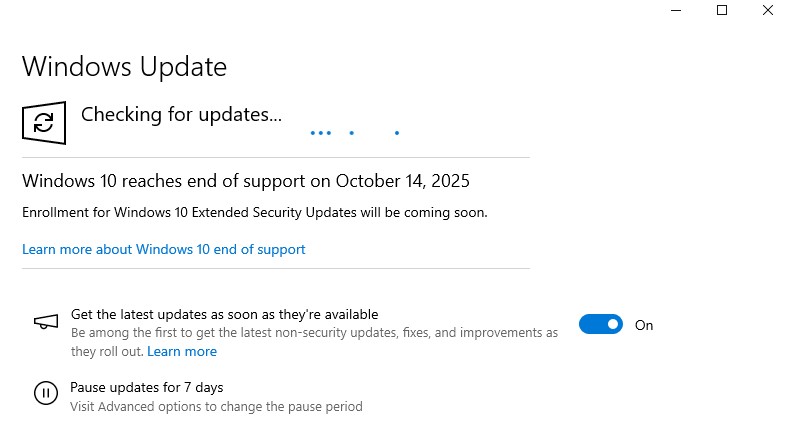Open Learn more about Windows 10 end of support
The width and height of the screenshot is (786, 434).
coord(164,249)
